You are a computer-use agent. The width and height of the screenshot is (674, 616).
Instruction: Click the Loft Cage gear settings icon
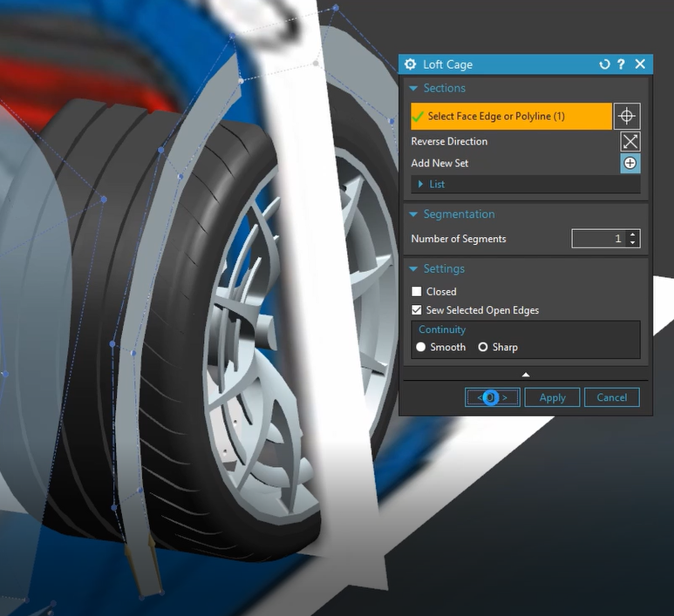click(x=410, y=64)
